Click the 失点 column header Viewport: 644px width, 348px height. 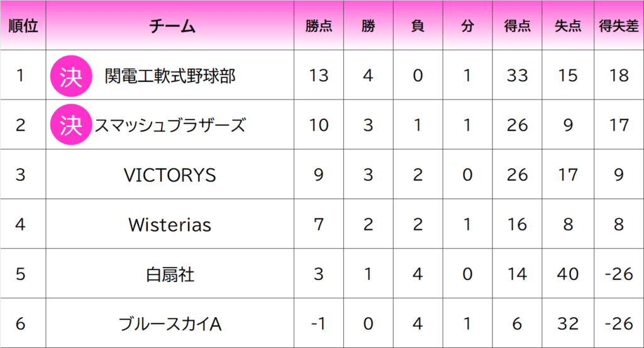coord(567,26)
